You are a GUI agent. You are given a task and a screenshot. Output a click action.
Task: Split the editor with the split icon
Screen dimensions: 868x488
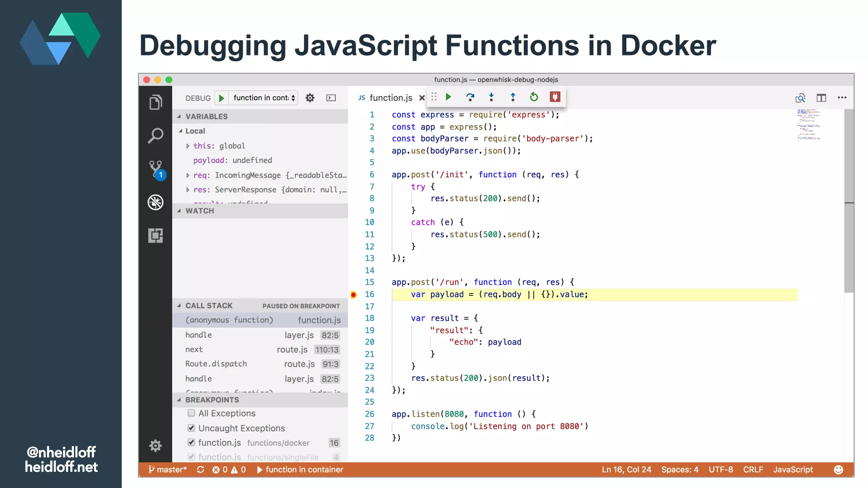pos(821,98)
